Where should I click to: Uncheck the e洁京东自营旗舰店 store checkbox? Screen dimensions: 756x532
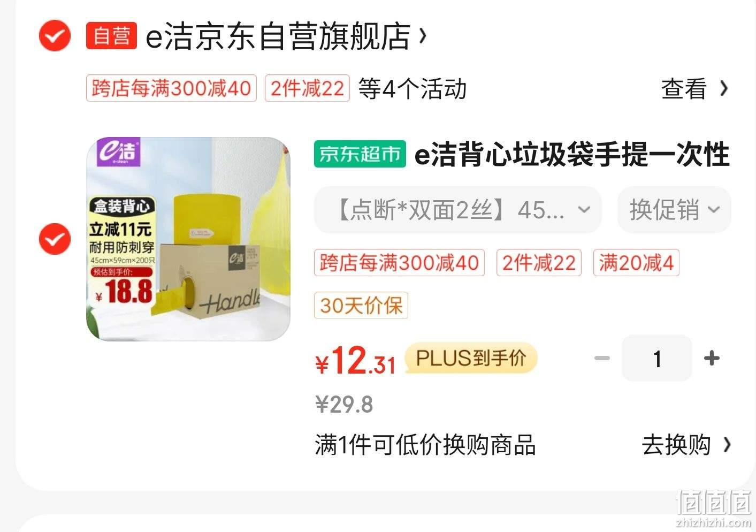click(55, 36)
